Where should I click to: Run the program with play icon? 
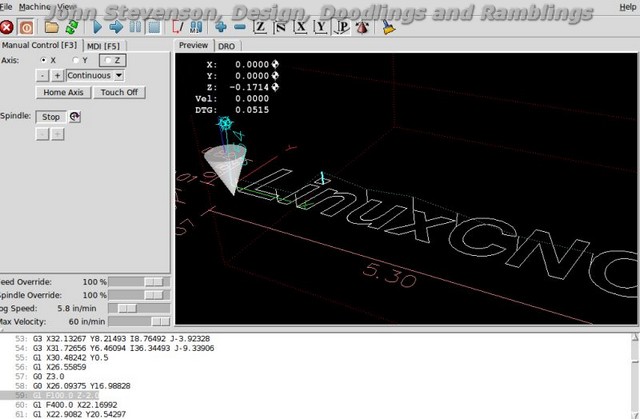pos(97,27)
